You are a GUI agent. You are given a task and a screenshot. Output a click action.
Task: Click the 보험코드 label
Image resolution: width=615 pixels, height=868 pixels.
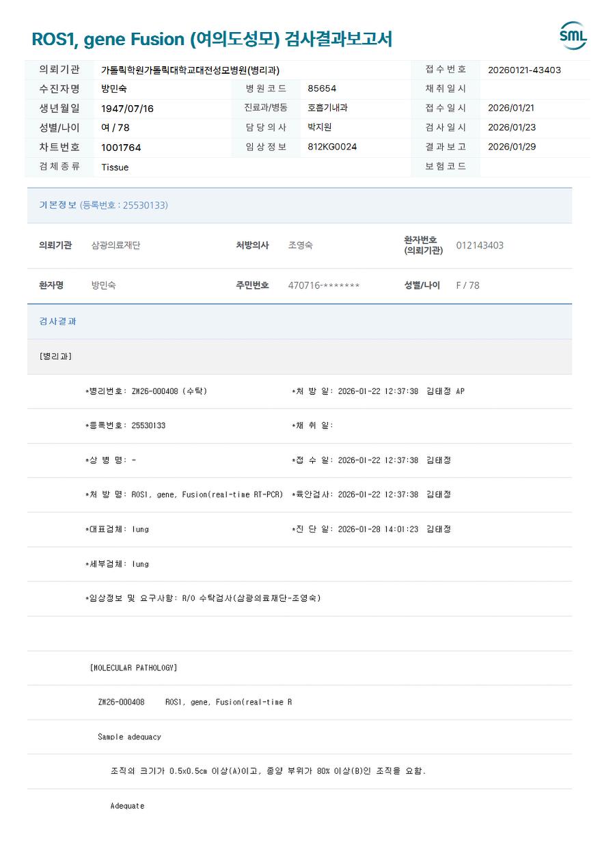click(446, 166)
